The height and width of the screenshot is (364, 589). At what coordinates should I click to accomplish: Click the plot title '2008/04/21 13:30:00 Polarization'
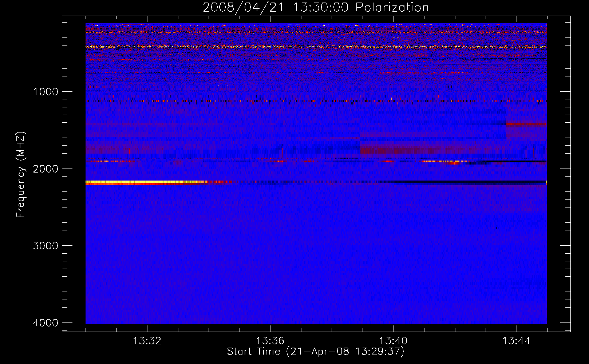316,7
